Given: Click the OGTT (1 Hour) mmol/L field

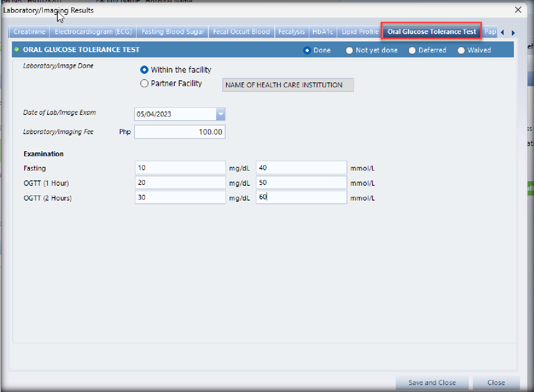Looking at the screenshot, I should click(x=301, y=183).
